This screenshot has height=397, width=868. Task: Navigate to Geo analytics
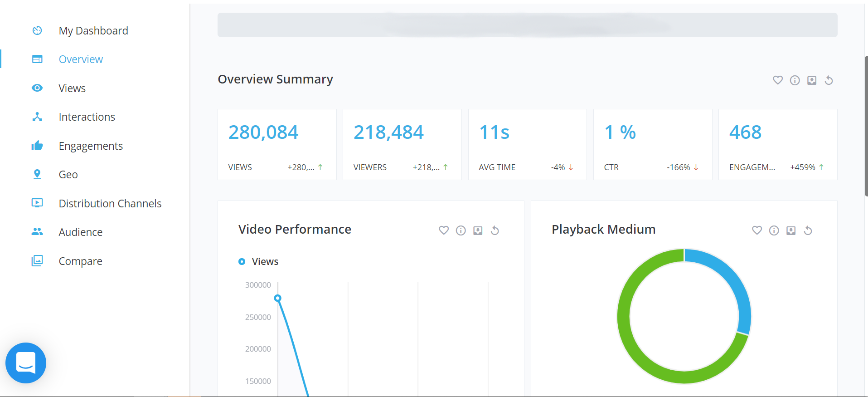68,175
